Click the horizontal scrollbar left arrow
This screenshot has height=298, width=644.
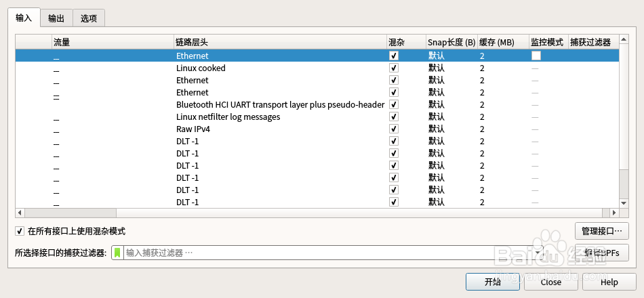pyautogui.click(x=20, y=213)
